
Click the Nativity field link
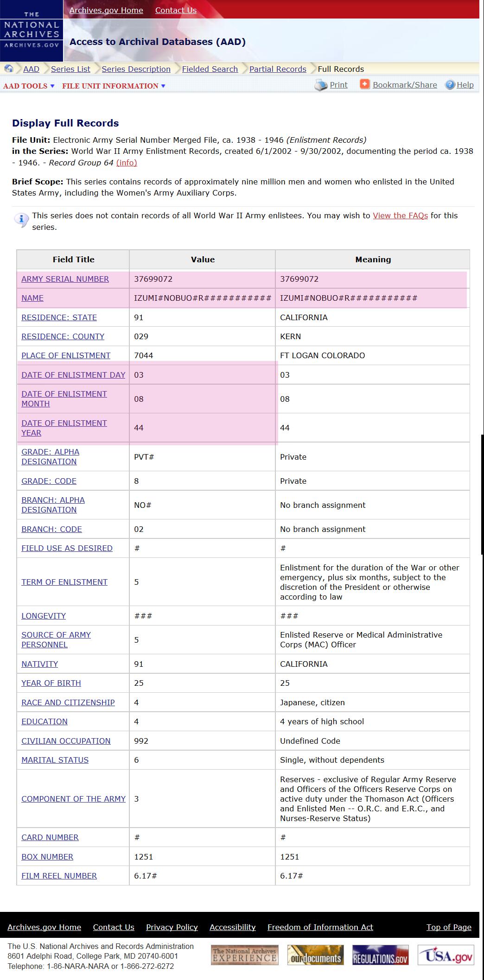coord(40,664)
